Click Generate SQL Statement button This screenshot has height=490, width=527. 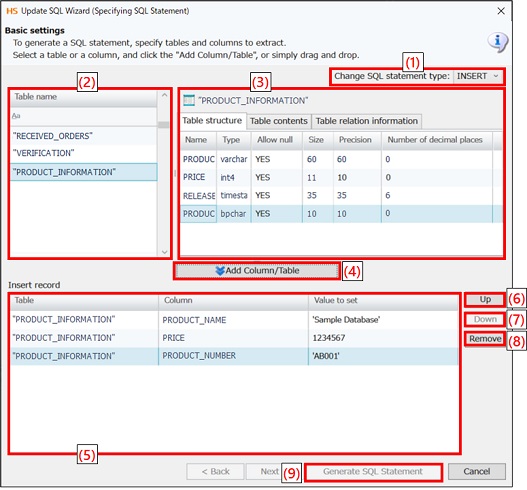coord(373,471)
